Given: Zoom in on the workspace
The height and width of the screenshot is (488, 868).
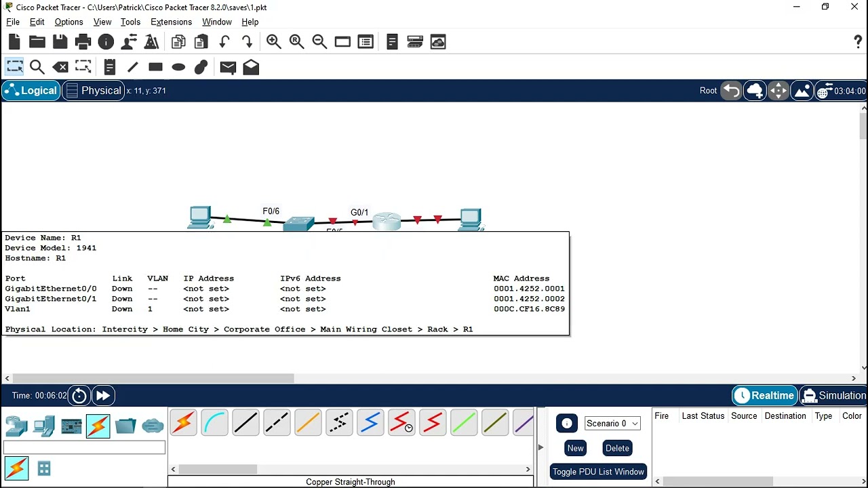Looking at the screenshot, I should coord(274,42).
